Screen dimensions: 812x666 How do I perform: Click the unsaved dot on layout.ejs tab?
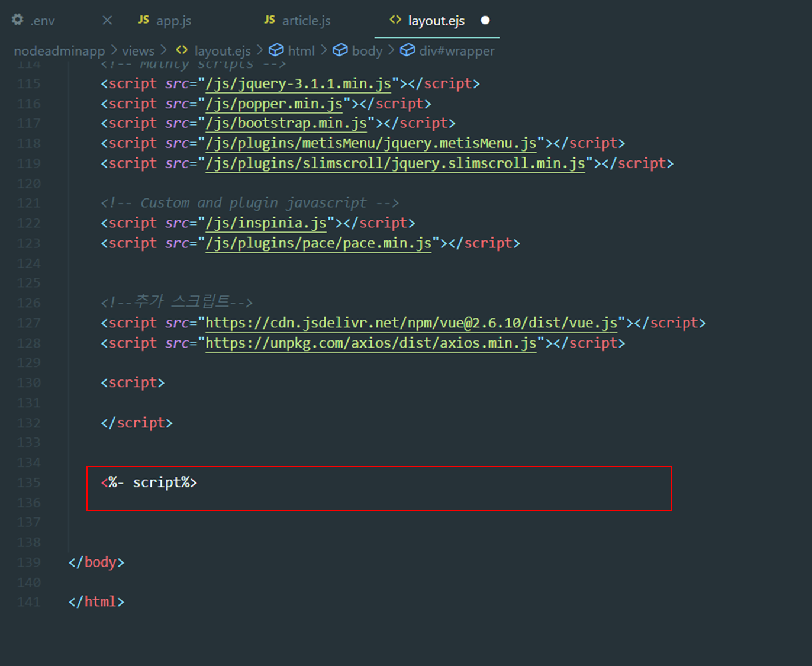pos(485,20)
